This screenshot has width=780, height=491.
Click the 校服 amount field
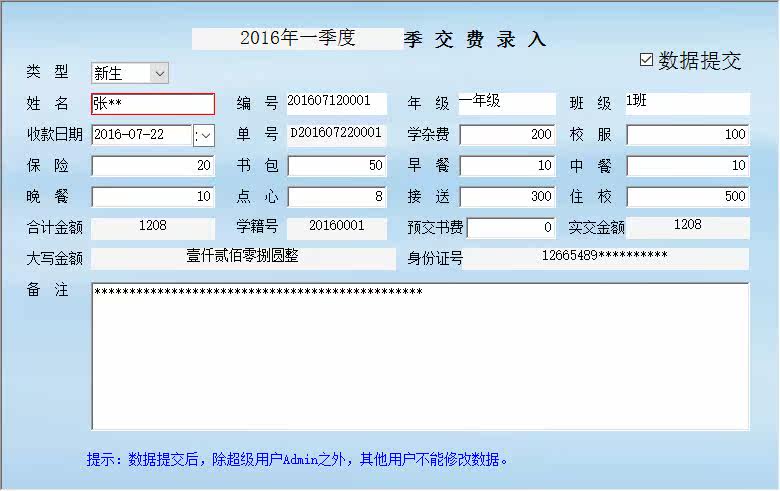[687, 135]
